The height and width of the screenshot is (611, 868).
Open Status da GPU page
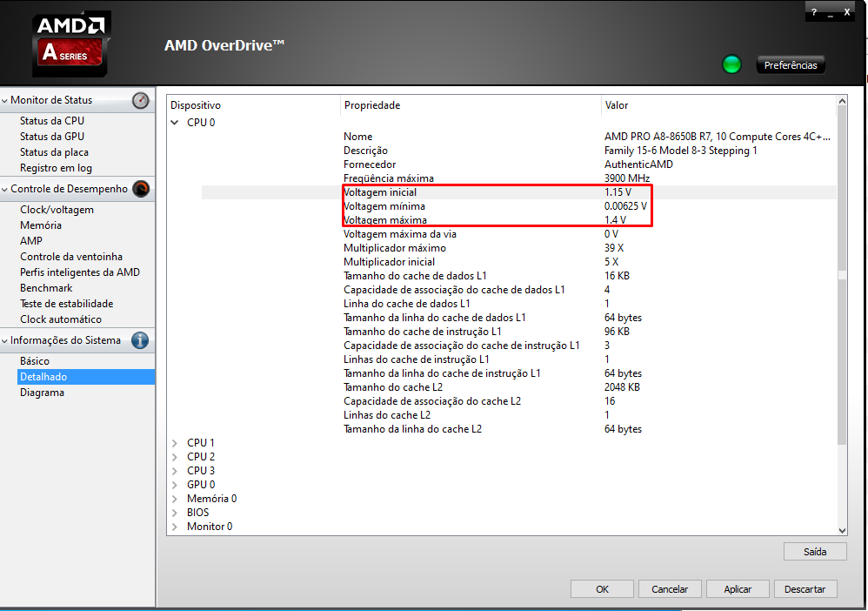pyautogui.click(x=52, y=137)
